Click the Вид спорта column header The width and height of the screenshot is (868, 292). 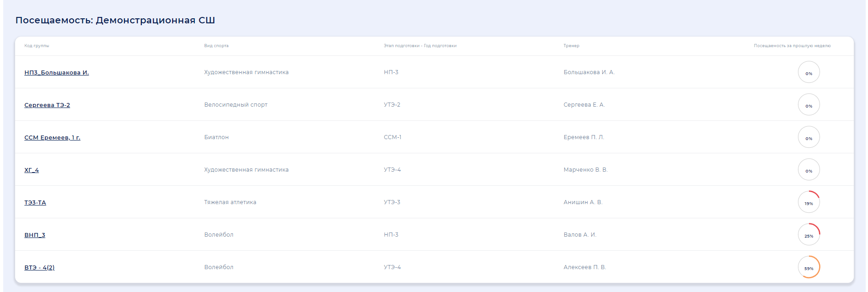(216, 46)
